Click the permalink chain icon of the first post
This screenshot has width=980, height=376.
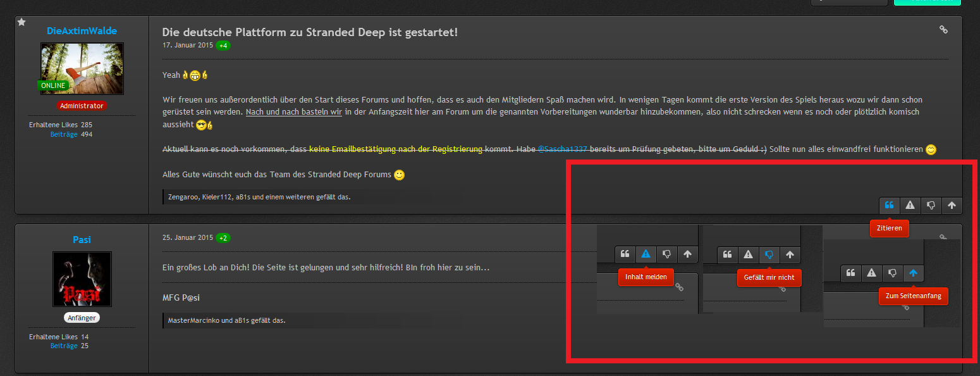pos(943,29)
